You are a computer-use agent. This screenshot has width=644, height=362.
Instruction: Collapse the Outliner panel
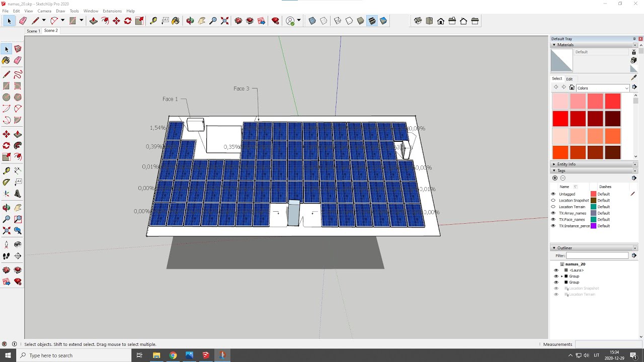pos(554,248)
